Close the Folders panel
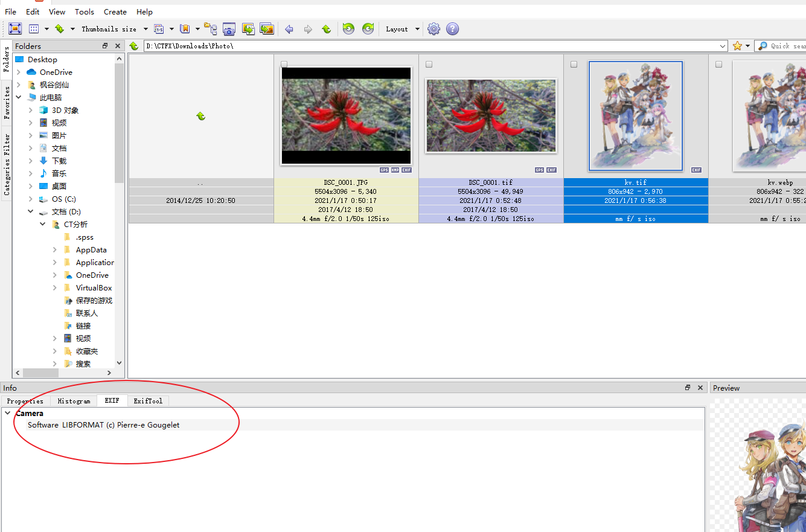 pyautogui.click(x=118, y=46)
